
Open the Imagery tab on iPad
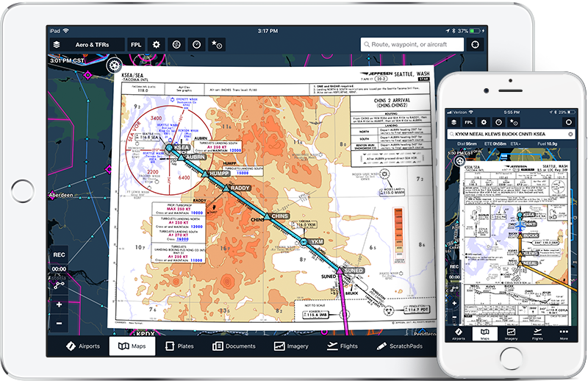point(292,346)
